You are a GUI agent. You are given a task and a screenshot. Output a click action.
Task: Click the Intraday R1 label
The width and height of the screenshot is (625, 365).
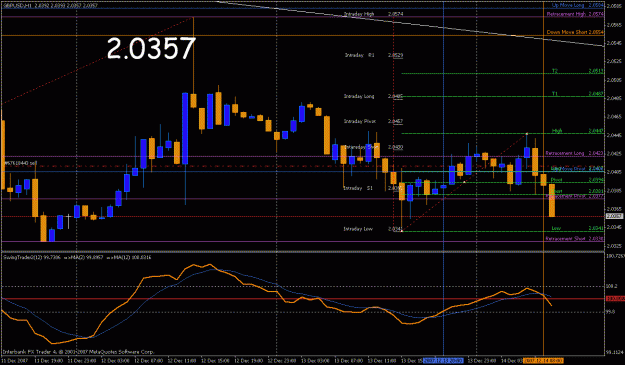click(x=360, y=55)
